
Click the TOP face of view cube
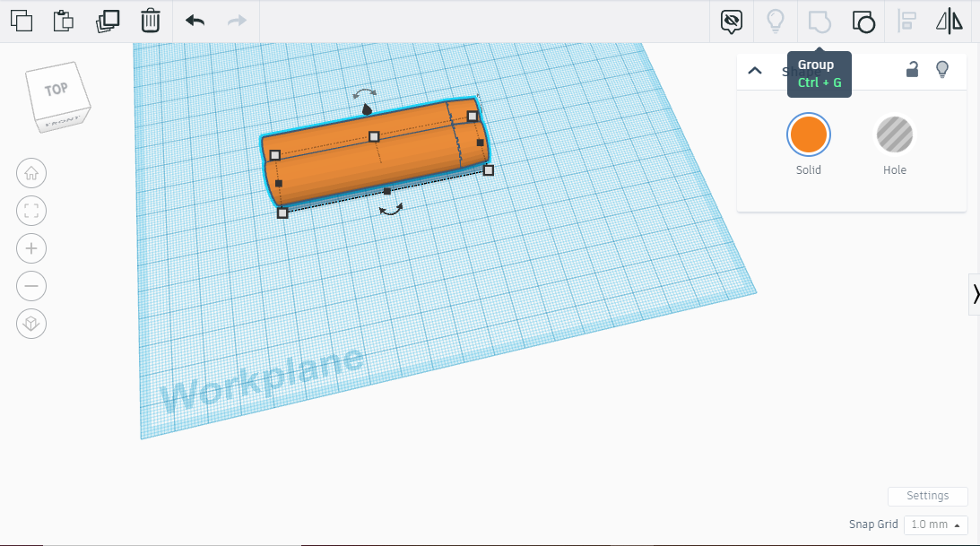[x=56, y=90]
